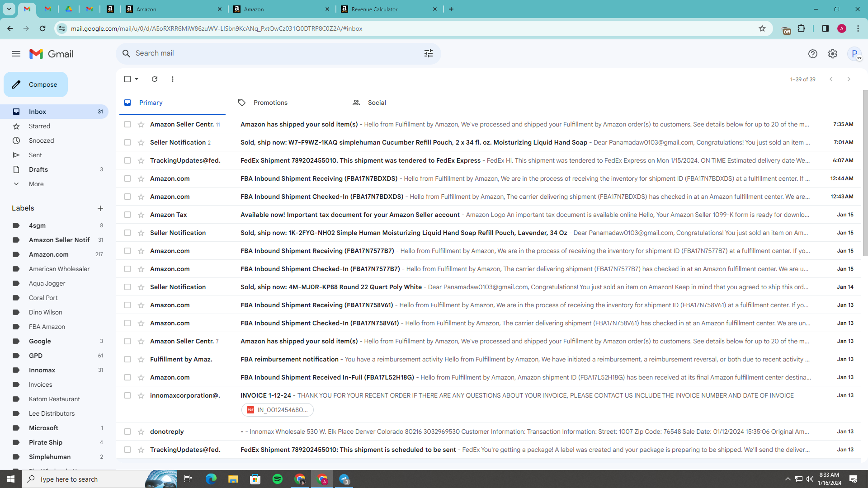Go back using Chrome back arrow

pyautogui.click(x=10, y=28)
